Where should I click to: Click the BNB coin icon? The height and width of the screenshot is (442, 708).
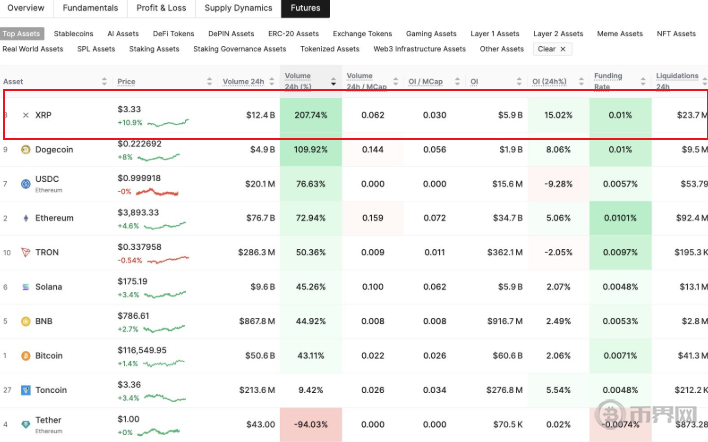pyautogui.click(x=26, y=321)
